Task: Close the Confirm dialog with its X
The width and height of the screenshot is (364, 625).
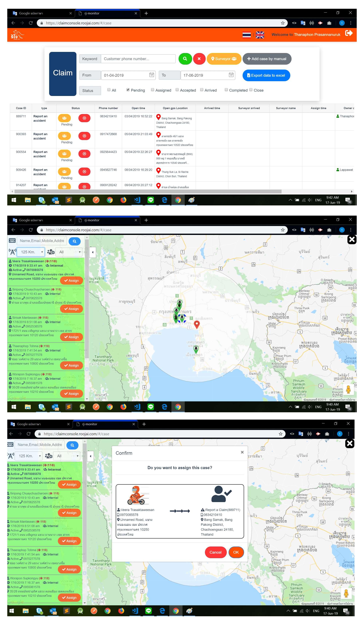Action: (x=242, y=452)
